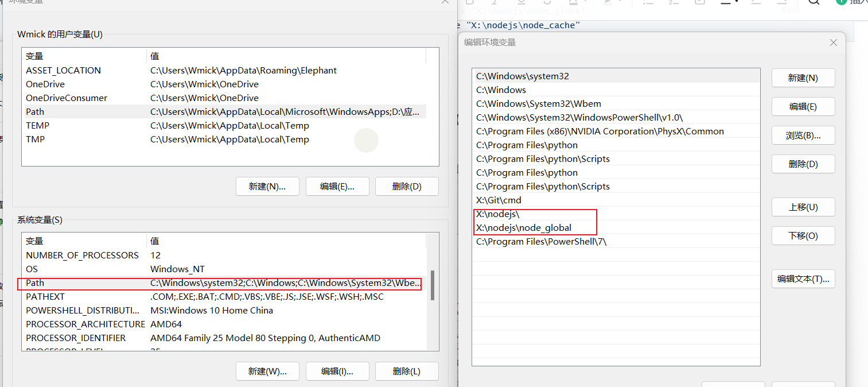Select the Path row in system variables
Image resolution: width=868 pixels, height=387 pixels.
(224, 283)
